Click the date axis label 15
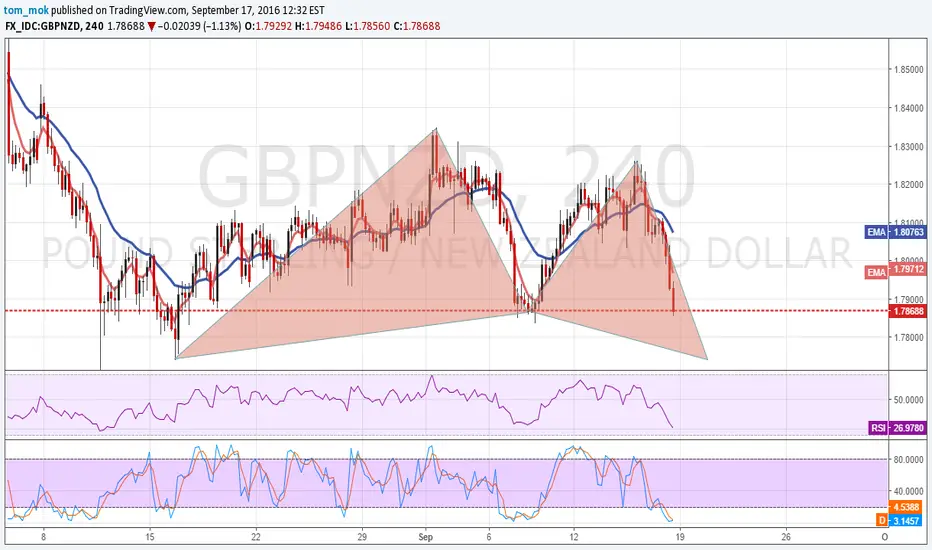Screen dimensions: 932x550 click(150, 537)
